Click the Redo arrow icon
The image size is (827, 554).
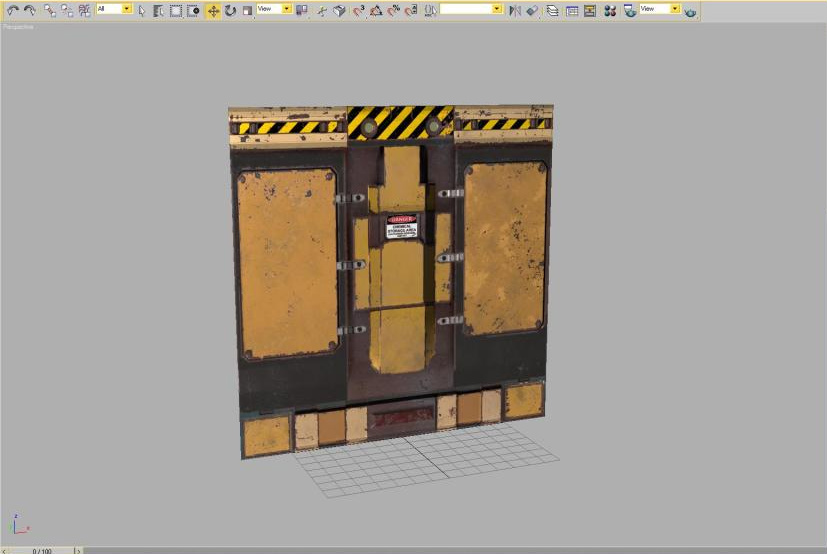click(x=30, y=10)
